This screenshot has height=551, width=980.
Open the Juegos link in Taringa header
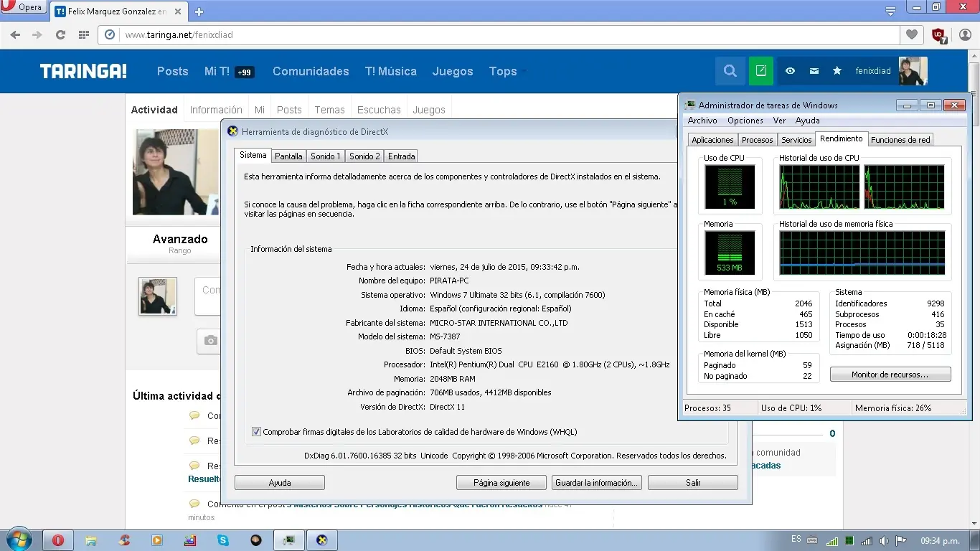(453, 71)
